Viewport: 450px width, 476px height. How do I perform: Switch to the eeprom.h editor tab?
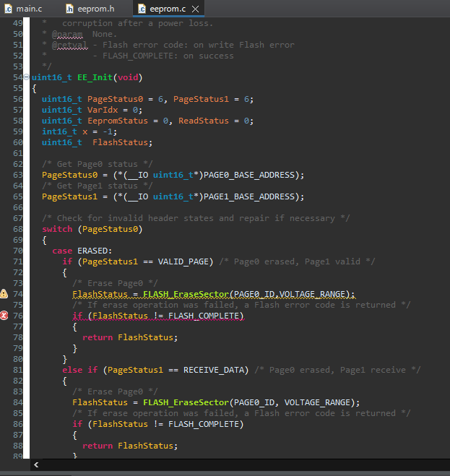click(90, 9)
